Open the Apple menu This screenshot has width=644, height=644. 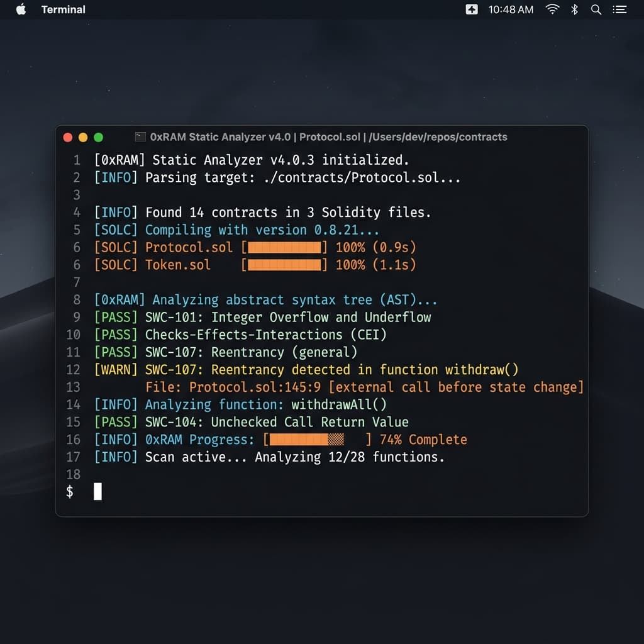[21, 9]
